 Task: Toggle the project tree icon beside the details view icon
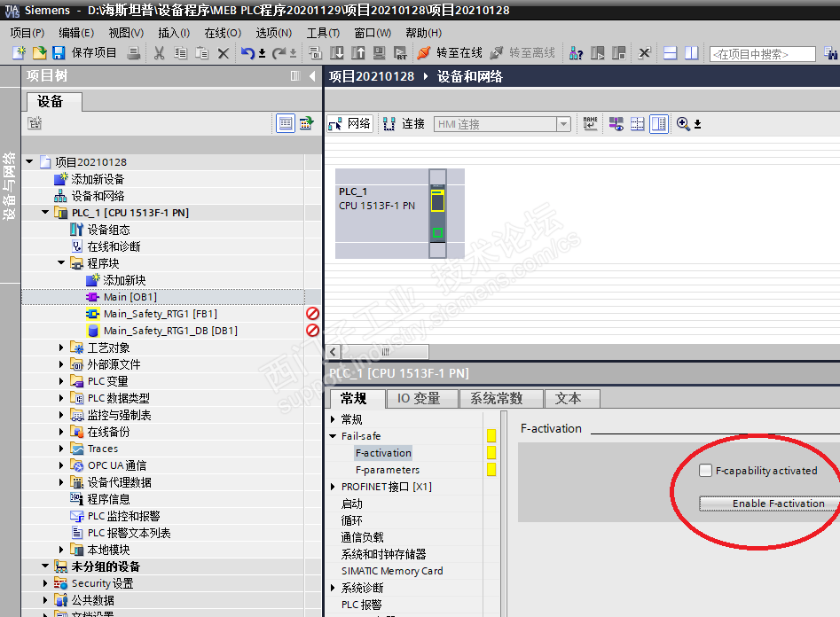click(306, 123)
